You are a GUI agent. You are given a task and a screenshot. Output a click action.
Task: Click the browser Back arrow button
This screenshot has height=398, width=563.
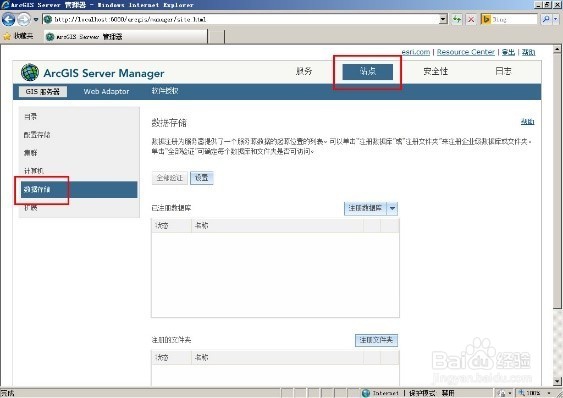click(x=8, y=19)
